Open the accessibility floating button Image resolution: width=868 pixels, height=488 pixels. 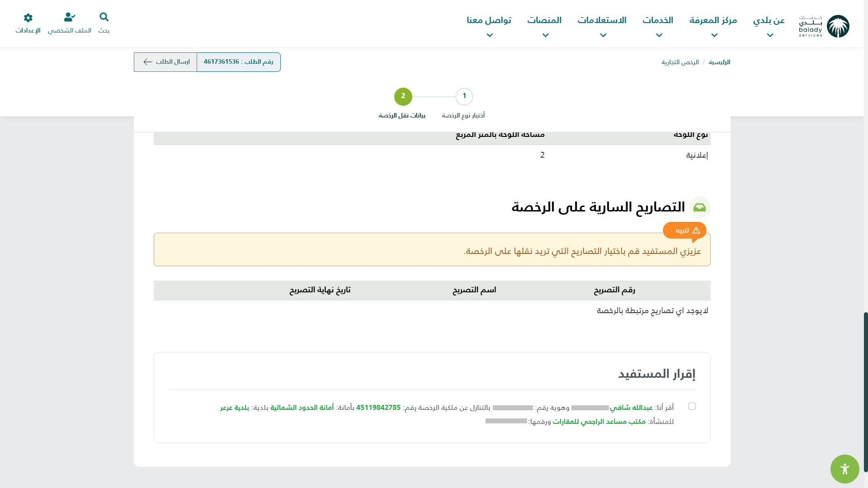844,469
